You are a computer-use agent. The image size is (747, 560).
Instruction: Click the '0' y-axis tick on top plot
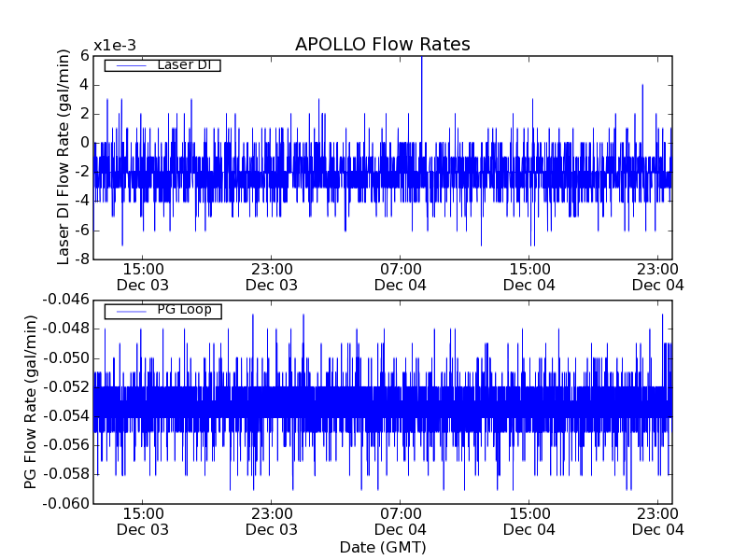click(x=84, y=143)
